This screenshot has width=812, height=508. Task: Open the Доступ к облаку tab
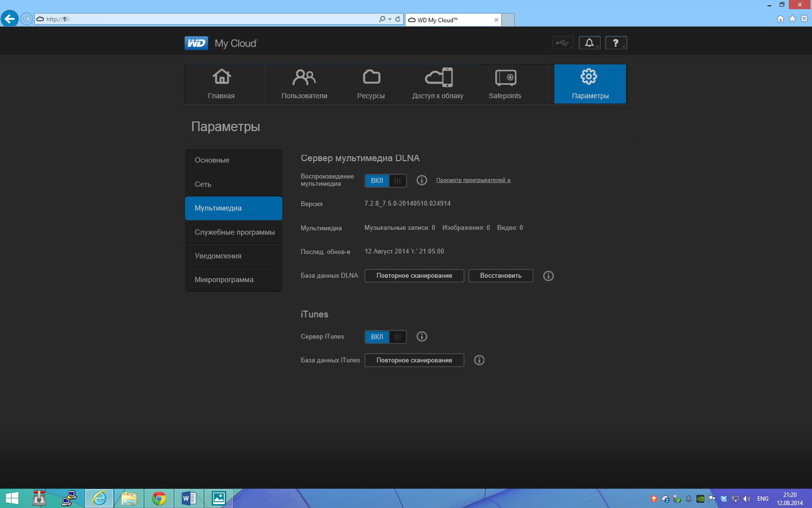coord(438,84)
